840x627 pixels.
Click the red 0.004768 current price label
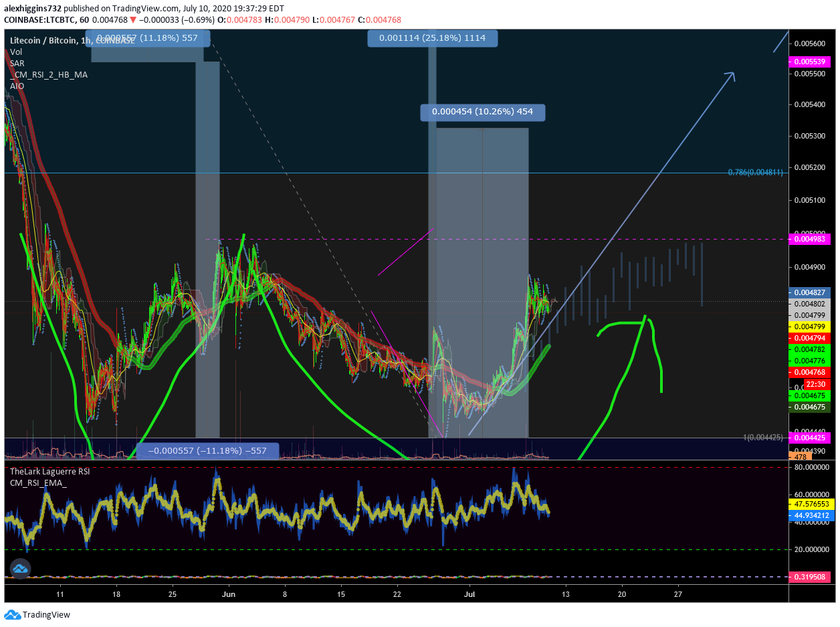pos(811,372)
